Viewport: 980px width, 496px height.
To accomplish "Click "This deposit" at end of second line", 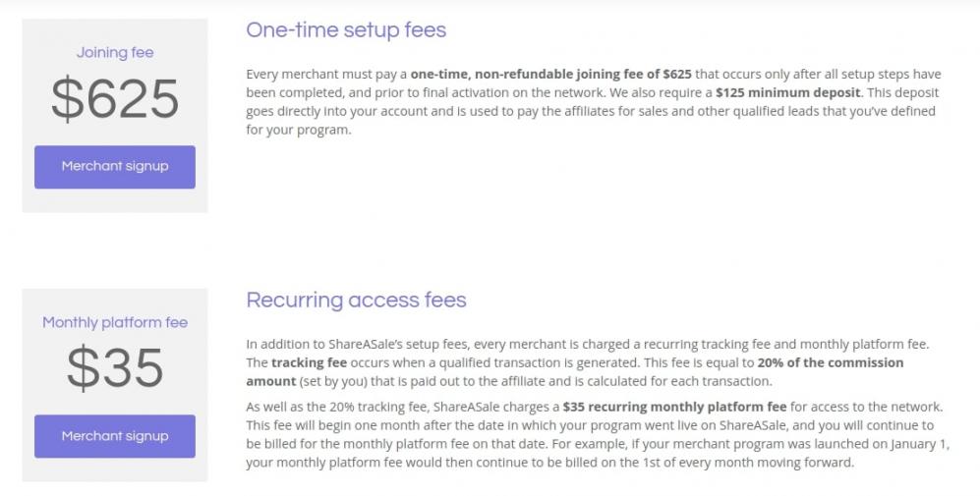I will (905, 93).
